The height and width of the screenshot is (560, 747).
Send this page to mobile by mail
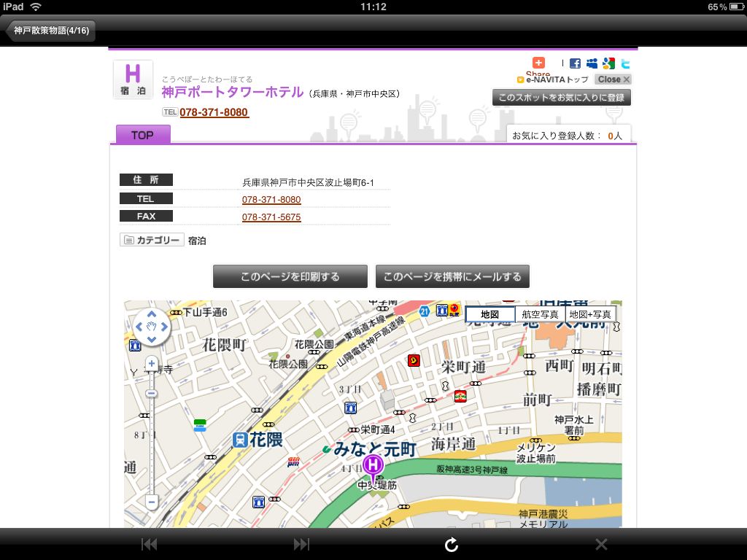click(x=452, y=276)
